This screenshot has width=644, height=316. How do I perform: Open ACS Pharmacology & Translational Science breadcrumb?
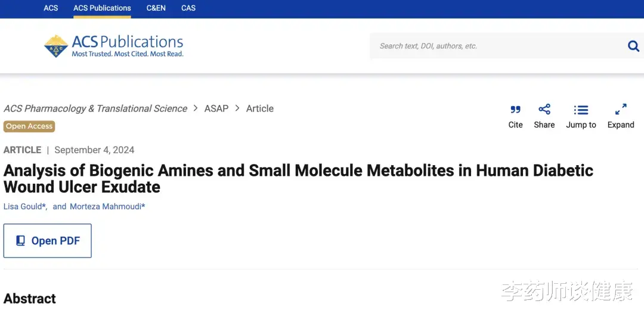[x=95, y=109]
